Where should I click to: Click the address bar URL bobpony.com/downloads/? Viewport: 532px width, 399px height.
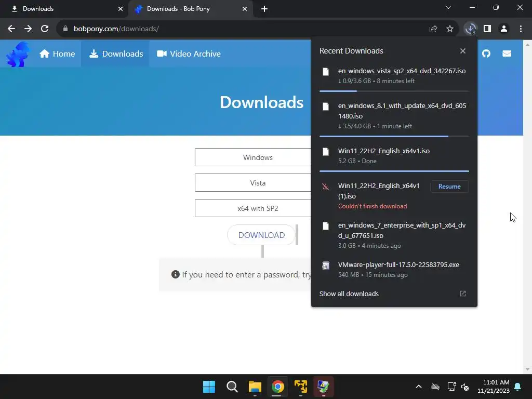(116, 29)
